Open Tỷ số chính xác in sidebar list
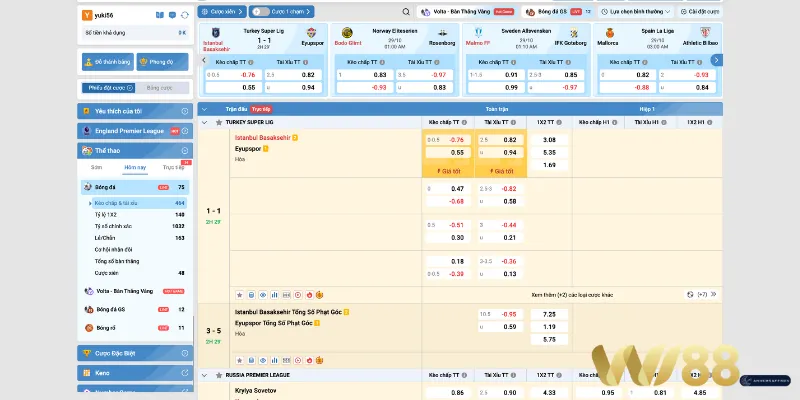This screenshot has height=400, width=800. [x=112, y=227]
